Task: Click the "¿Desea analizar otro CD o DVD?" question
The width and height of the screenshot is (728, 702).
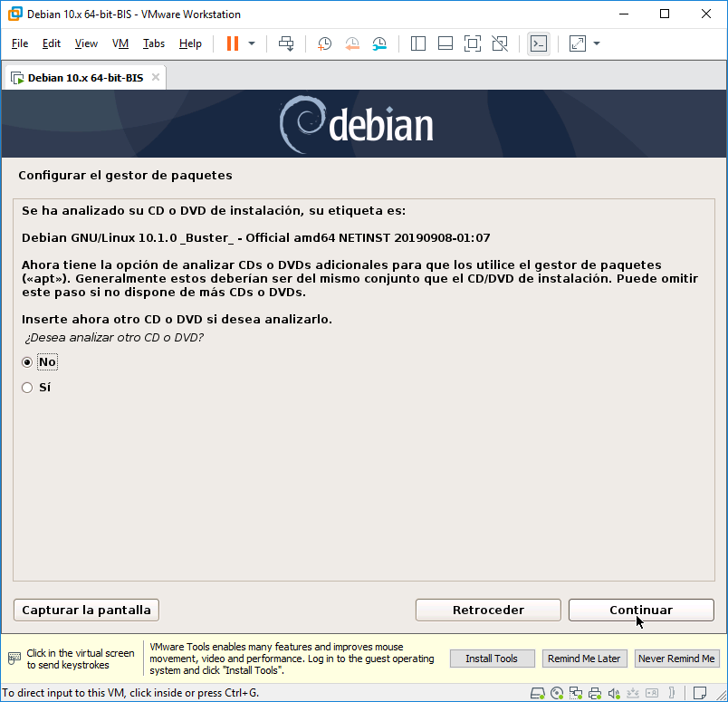Action: (x=114, y=337)
